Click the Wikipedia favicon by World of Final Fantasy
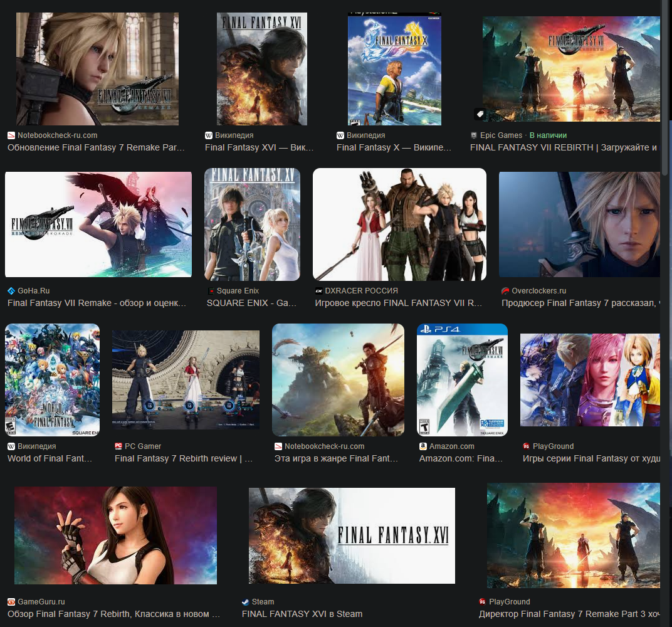This screenshot has height=627, width=672. pos(11,446)
